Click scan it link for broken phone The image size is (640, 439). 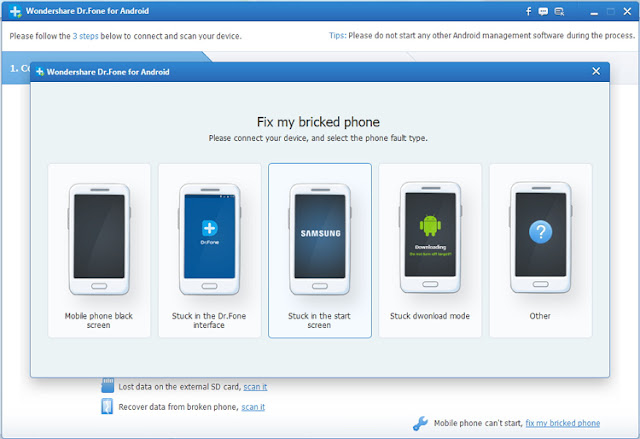[x=253, y=407]
